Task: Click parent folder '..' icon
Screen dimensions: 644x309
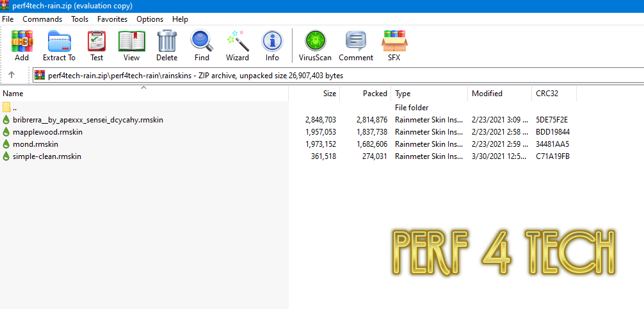Action: 6,108
